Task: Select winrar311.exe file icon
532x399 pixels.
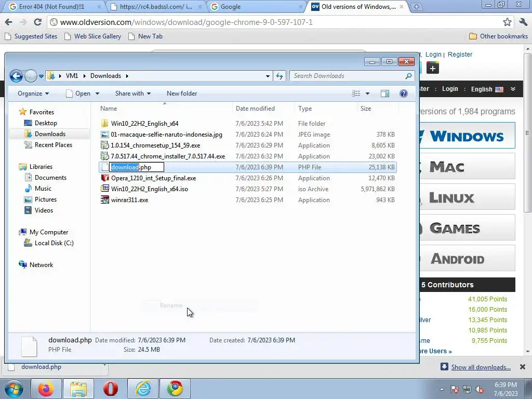Action: [105, 200]
